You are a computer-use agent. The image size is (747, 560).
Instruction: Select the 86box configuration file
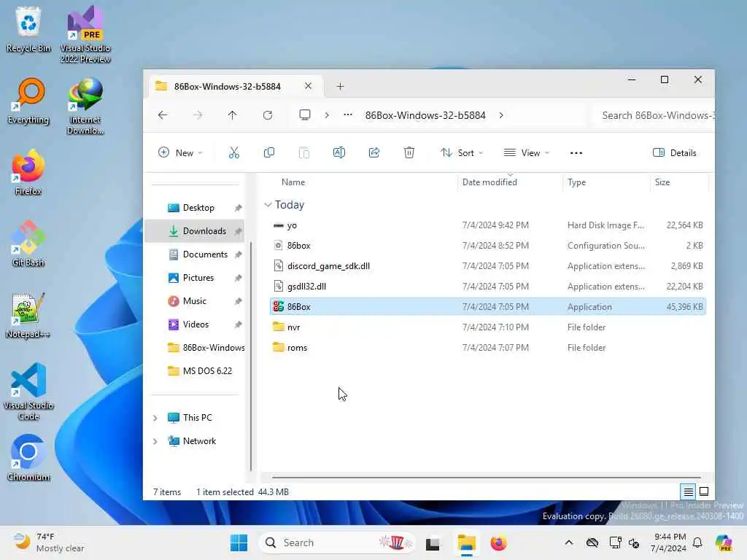click(x=487, y=246)
